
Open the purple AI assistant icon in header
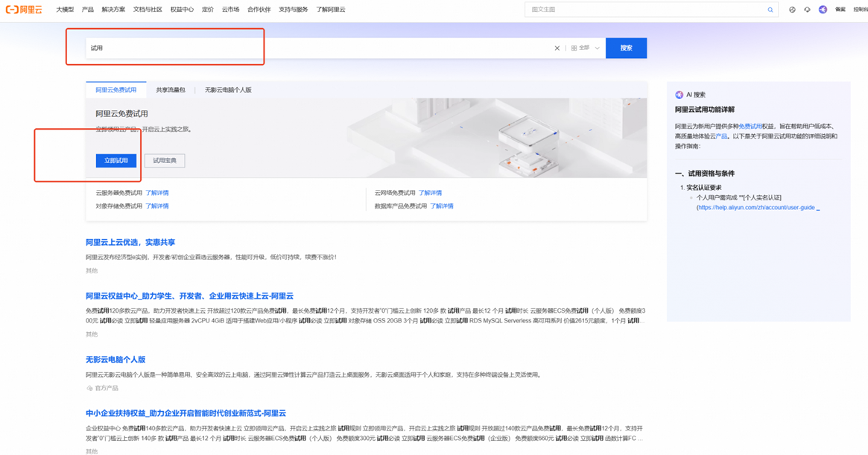[x=823, y=10]
